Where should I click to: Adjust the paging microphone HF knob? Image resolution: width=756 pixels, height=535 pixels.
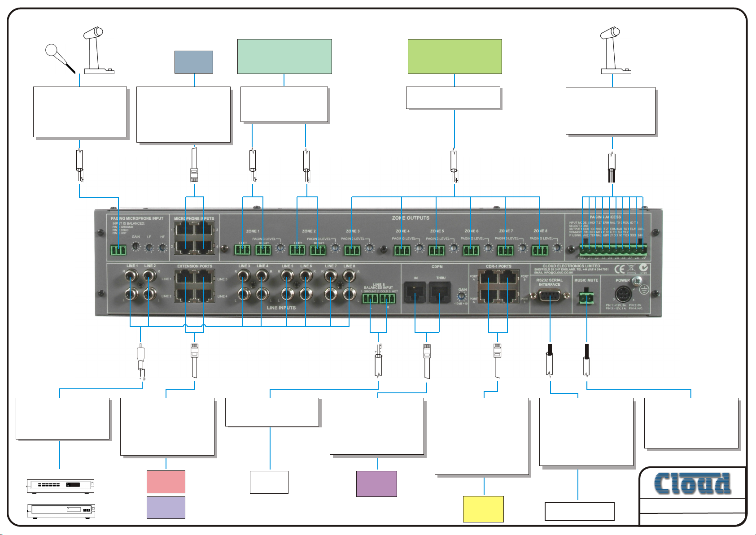pos(162,247)
